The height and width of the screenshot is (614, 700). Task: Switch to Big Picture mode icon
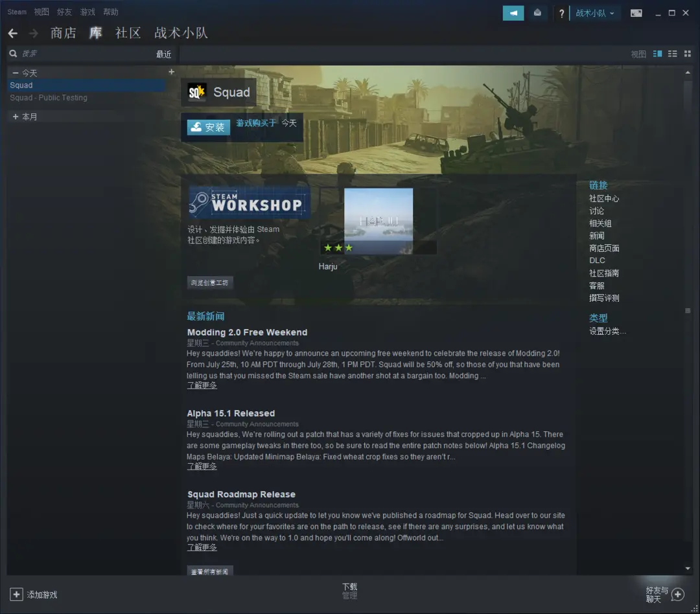(x=636, y=13)
